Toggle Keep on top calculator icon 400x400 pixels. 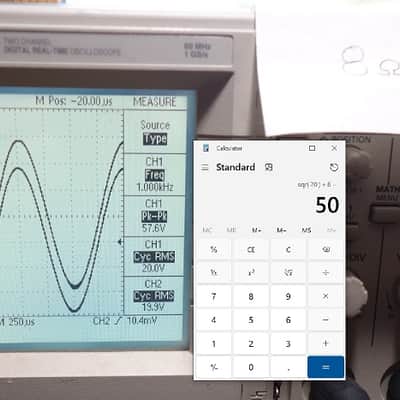(269, 167)
